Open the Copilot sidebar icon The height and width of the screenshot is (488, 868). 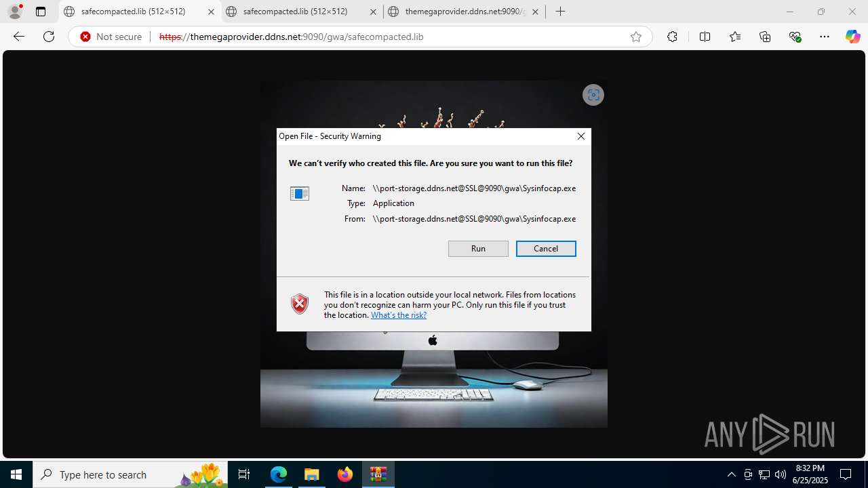(x=852, y=37)
